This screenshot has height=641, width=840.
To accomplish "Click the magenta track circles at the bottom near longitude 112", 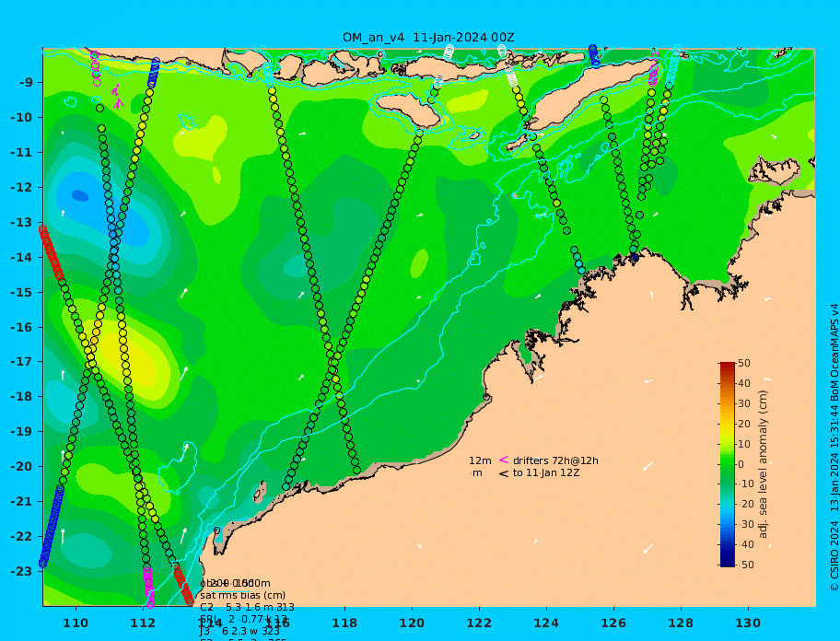I will pyautogui.click(x=149, y=587).
